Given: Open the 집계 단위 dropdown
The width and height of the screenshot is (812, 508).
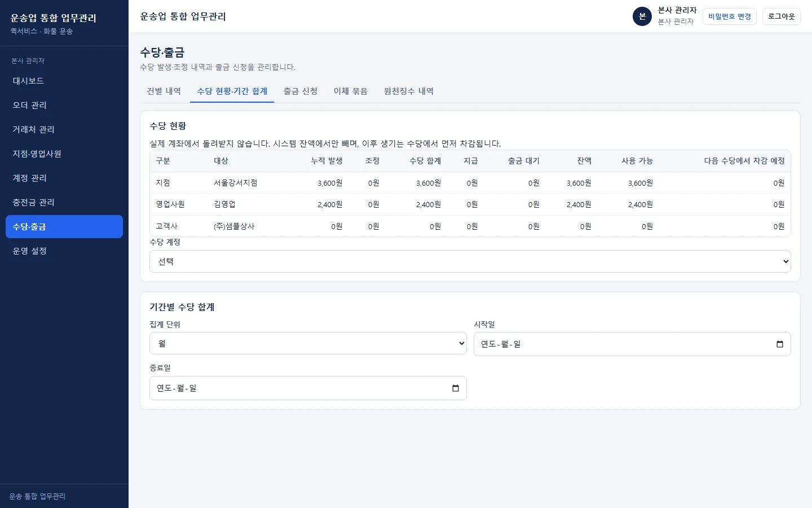Looking at the screenshot, I should 308,343.
